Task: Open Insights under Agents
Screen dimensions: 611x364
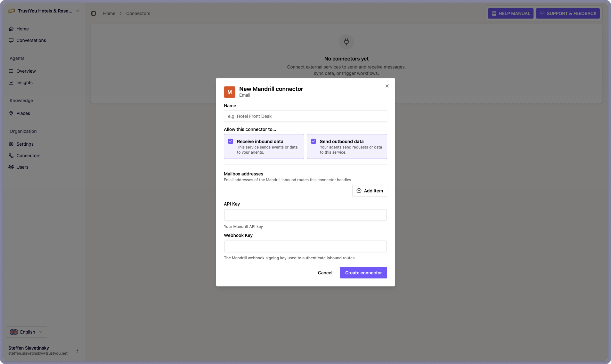Action: (24, 83)
